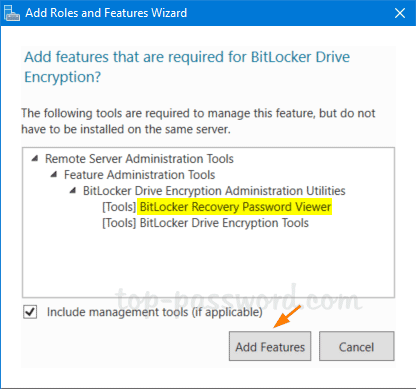Click the 'Include management tools (if applicable)' label

(155, 312)
